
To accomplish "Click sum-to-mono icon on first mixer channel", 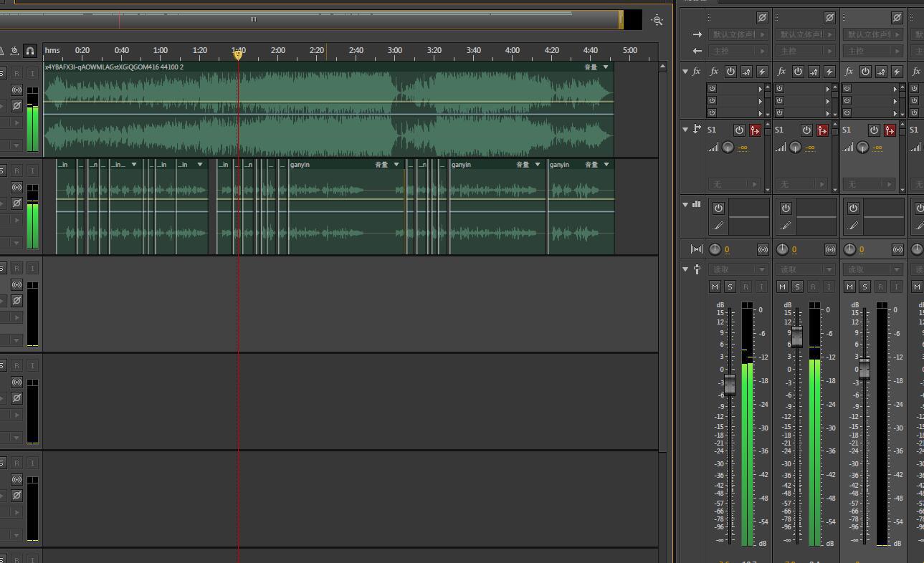I will click(x=763, y=249).
